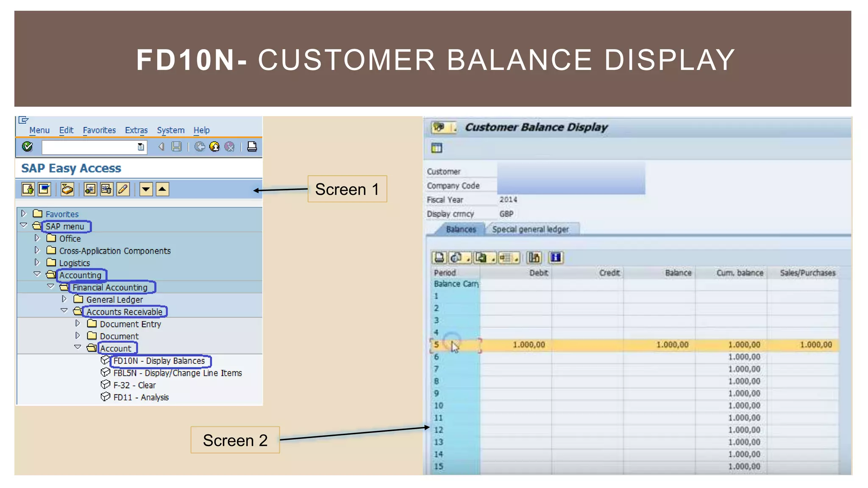Click the red Cancel icon
This screenshot has width=868, height=488.
point(229,147)
